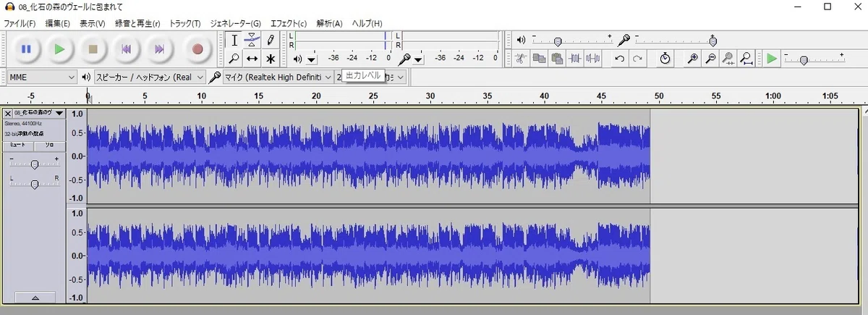Click playback meter speaker icon
The height and width of the screenshot is (315, 868).
pos(297,59)
